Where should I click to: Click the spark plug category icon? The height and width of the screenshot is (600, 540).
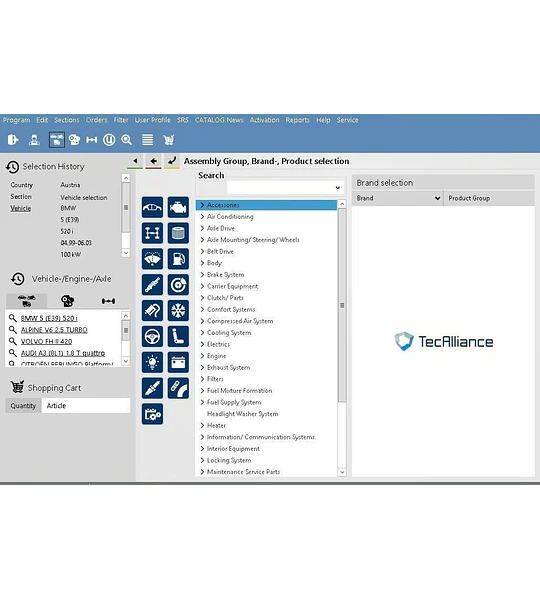152,388
